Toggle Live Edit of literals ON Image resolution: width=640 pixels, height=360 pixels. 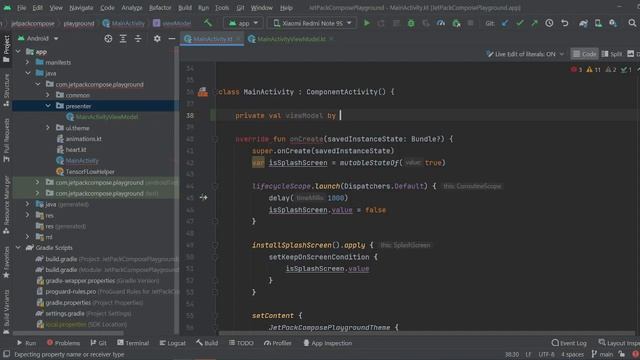point(525,54)
